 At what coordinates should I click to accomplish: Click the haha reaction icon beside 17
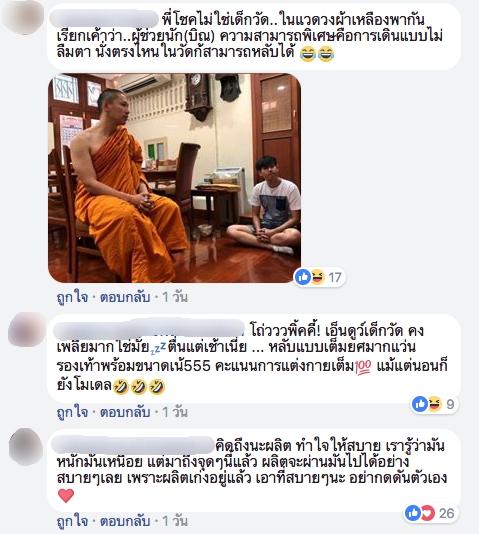(317, 277)
